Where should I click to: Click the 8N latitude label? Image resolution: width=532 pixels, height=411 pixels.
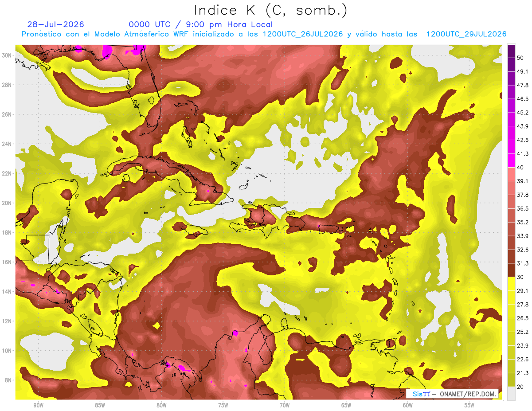click(9, 380)
